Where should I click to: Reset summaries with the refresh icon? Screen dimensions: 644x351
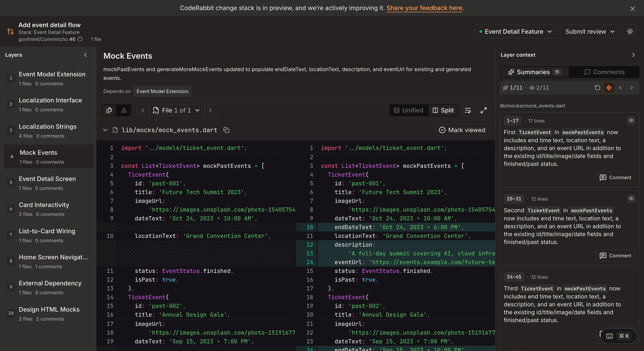point(597,88)
